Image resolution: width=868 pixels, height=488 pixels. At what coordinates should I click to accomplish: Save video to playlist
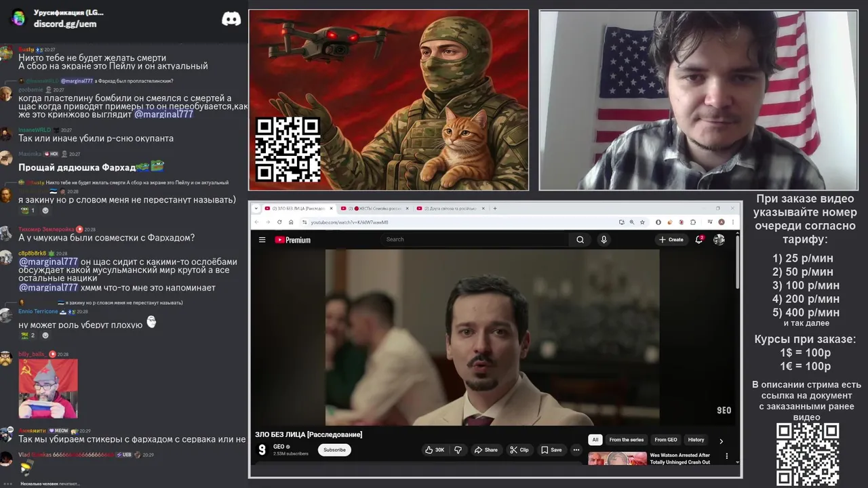click(551, 449)
